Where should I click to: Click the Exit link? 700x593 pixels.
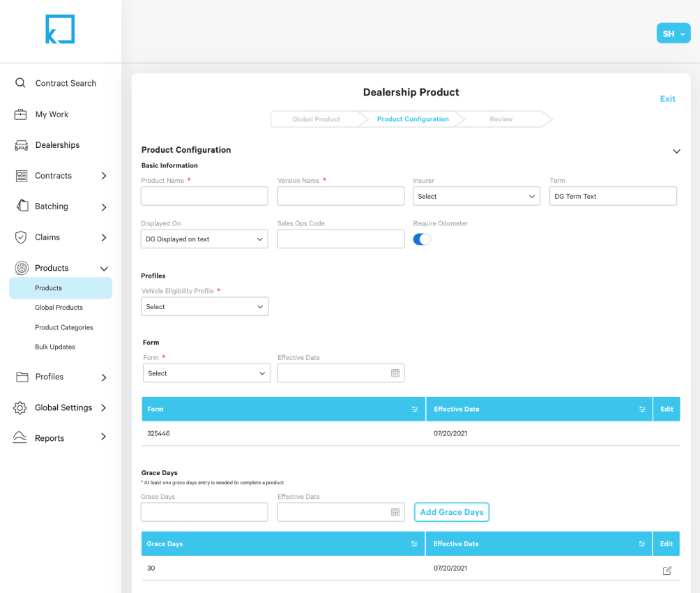coord(667,99)
